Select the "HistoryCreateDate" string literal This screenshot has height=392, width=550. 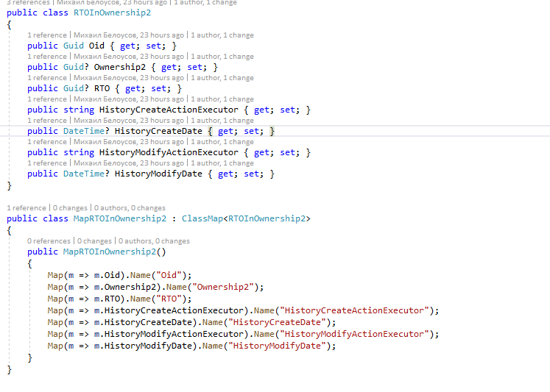277,323
